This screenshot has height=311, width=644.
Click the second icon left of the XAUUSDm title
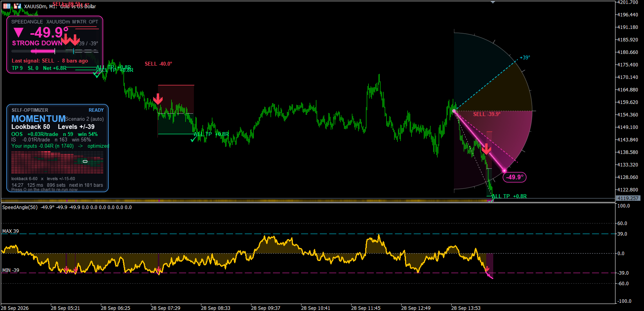pos(17,6)
